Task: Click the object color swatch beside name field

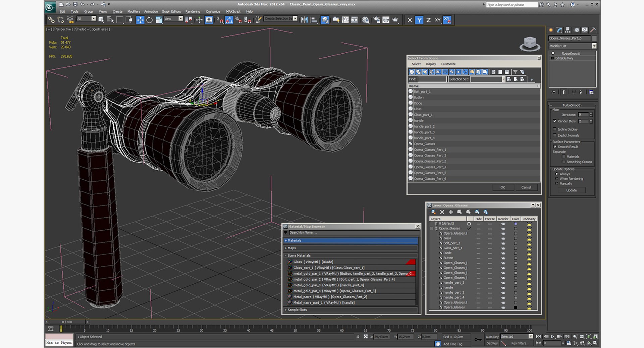Action: (594, 38)
